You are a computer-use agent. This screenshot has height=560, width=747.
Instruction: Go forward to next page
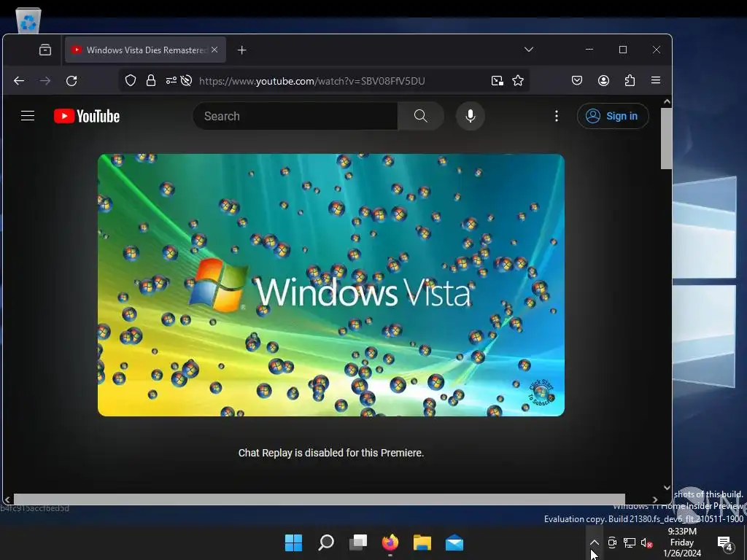pyautogui.click(x=45, y=81)
